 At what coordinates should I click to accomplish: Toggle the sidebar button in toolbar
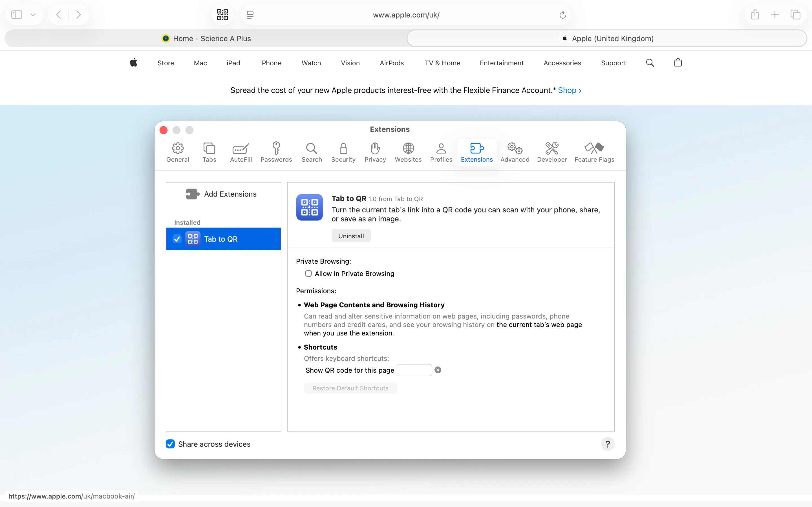[x=17, y=15]
